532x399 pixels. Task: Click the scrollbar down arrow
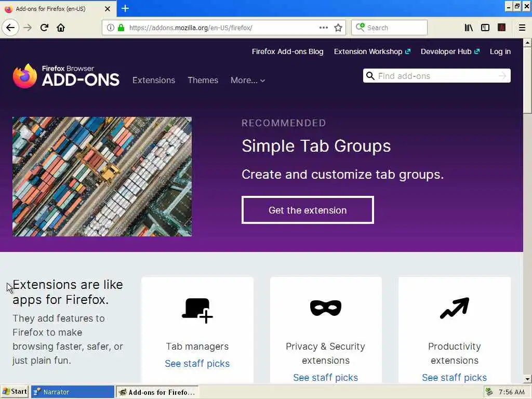(527, 379)
